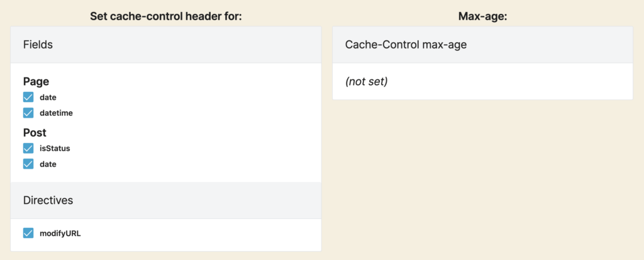Screen dimensions: 644x260
Task: Click the Page group heading
Action: coord(36,81)
